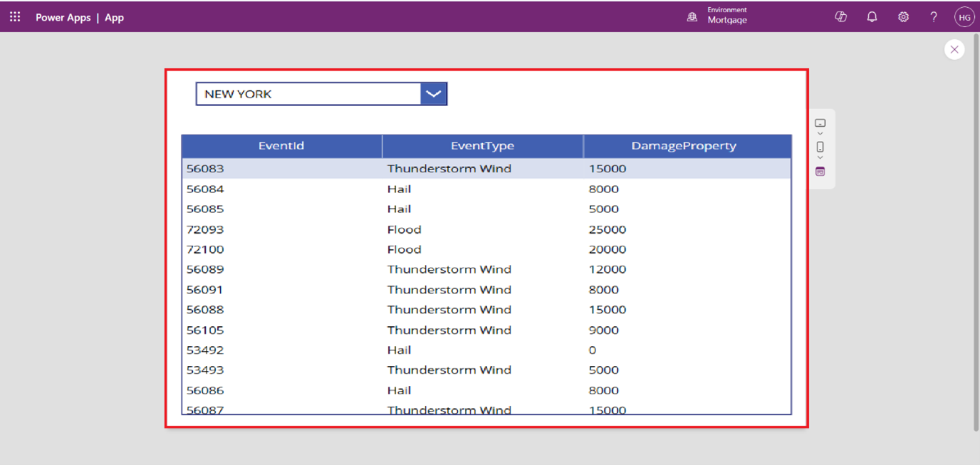980x465 pixels.
Task: Expand the phone preview options chevron
Action: tap(820, 158)
